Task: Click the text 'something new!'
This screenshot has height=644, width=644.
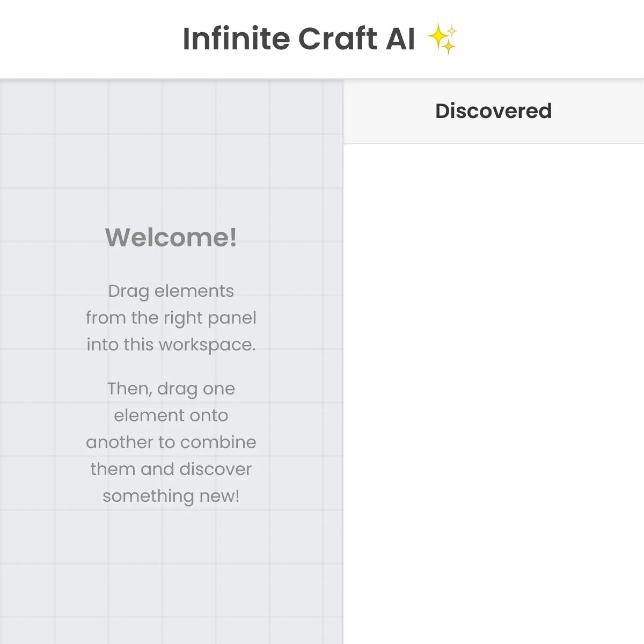Action: point(171,495)
